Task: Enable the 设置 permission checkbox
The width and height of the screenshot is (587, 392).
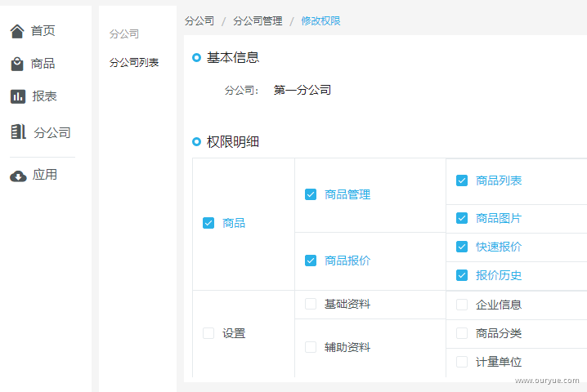Action: (208, 333)
